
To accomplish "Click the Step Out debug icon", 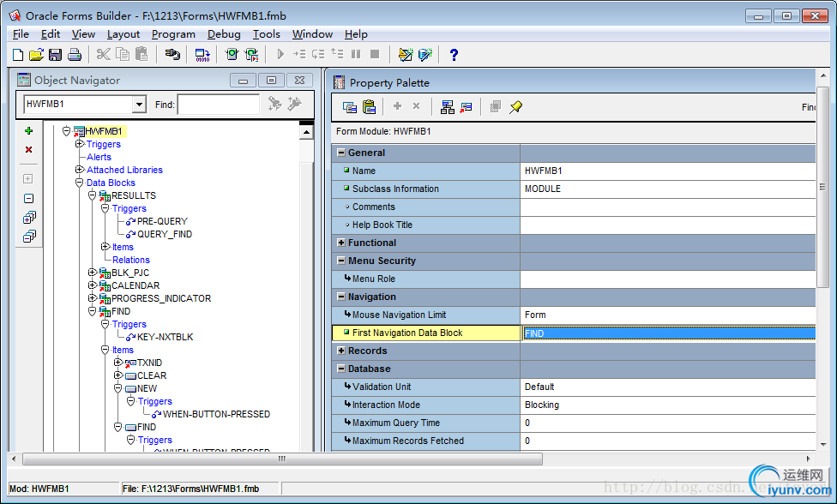I will click(337, 54).
